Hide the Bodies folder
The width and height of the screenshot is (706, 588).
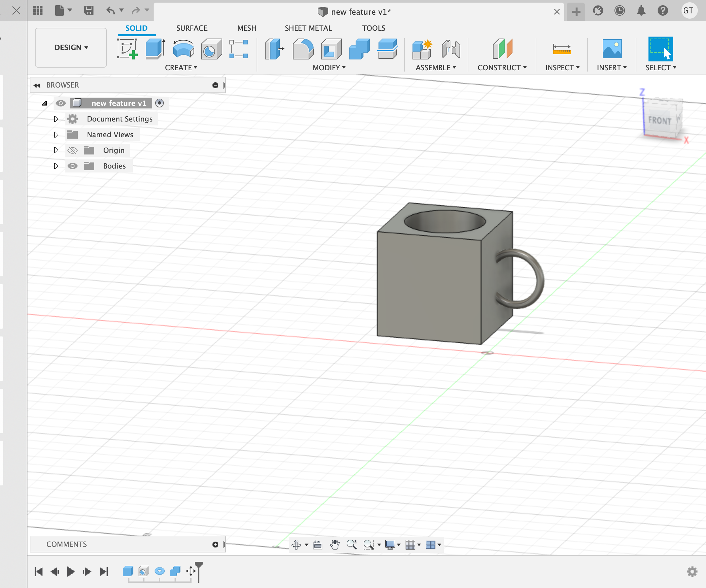73,166
